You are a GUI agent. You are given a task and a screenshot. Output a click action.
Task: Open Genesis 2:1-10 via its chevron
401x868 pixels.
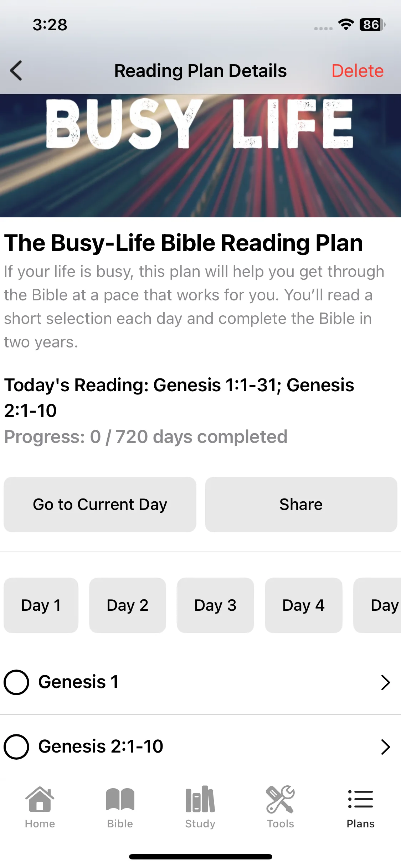pyautogui.click(x=385, y=747)
